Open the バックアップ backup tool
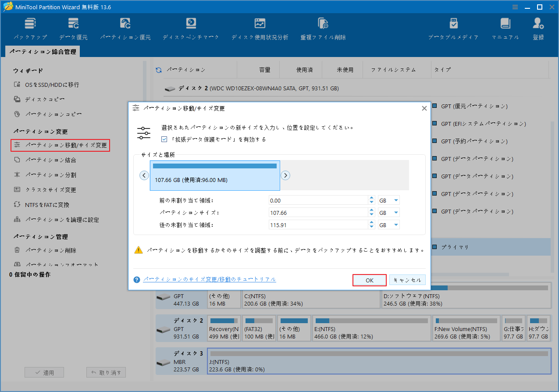 pos(30,30)
